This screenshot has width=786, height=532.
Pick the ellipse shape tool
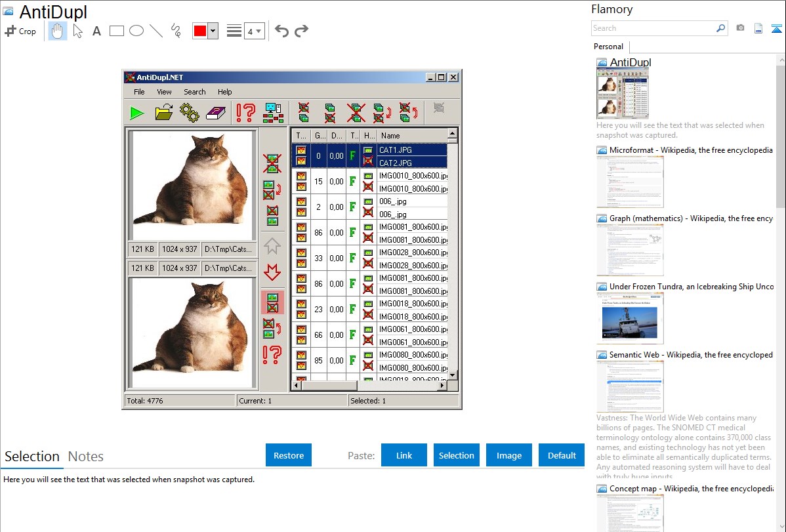[136, 31]
